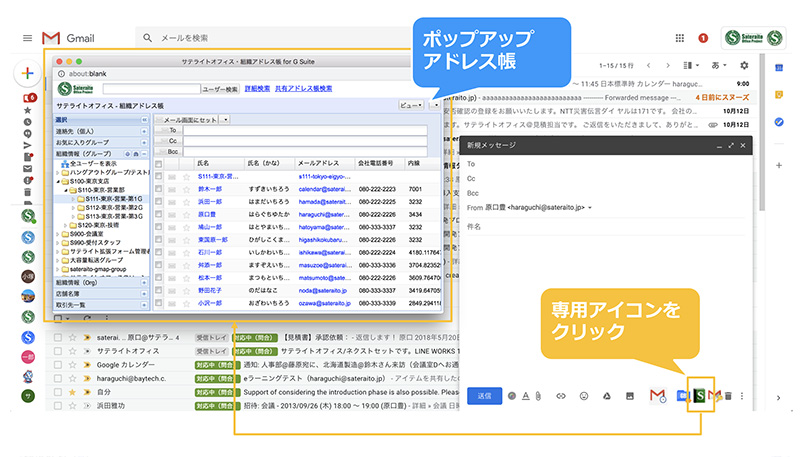Open the Google apps grid
Viewport: 800px width, 457px height.
680,38
